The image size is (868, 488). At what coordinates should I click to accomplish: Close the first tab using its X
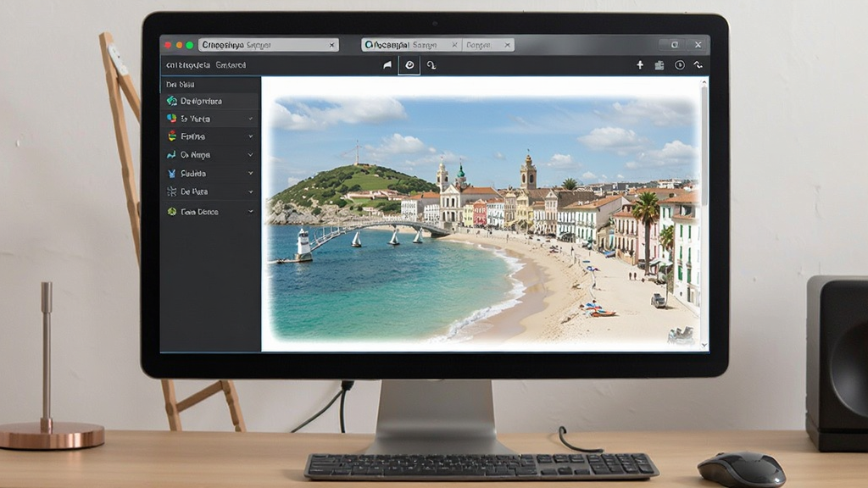coord(331,45)
